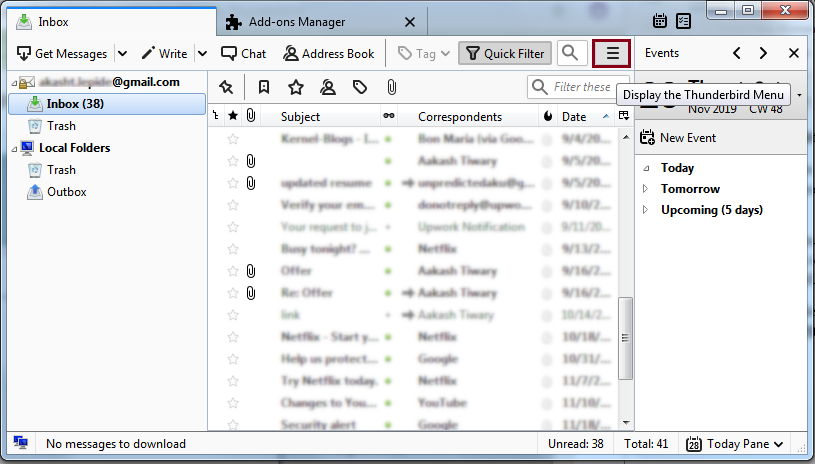The width and height of the screenshot is (815, 464).
Task: Sort messages by Date column
Action: click(585, 116)
